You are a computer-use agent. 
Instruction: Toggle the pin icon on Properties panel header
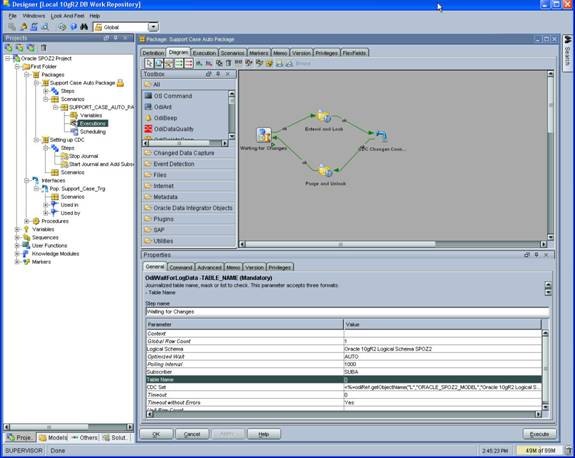[x=536, y=255]
